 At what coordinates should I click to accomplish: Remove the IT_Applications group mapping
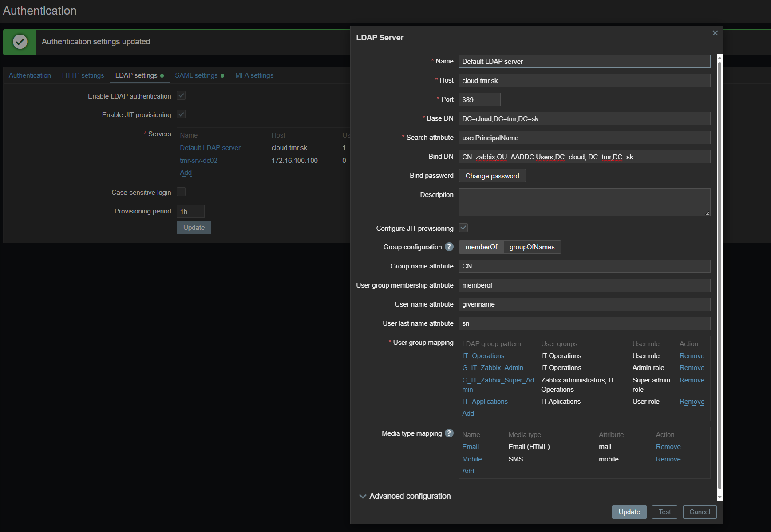point(692,402)
